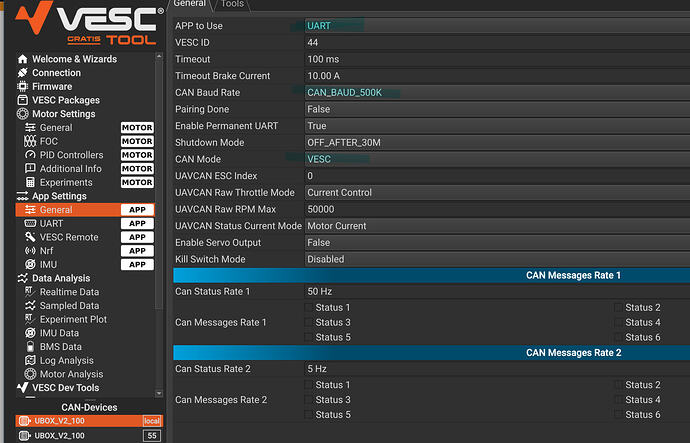
Task: Click Experiment Plot icon
Action: pyautogui.click(x=30, y=319)
